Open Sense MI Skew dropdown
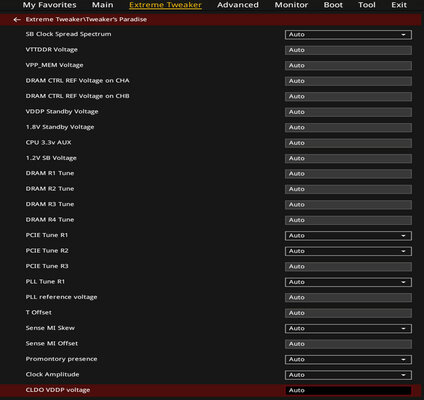 (x=348, y=329)
